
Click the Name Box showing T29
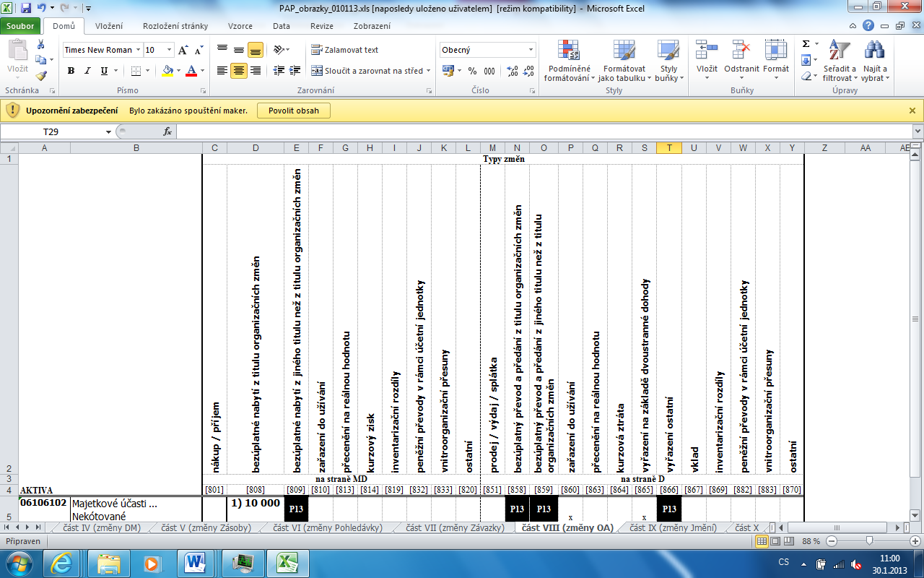click(x=51, y=131)
